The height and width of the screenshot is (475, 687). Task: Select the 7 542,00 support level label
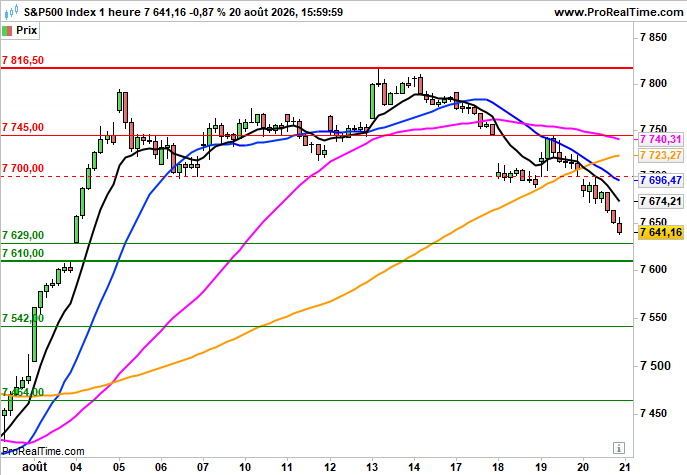(x=23, y=318)
